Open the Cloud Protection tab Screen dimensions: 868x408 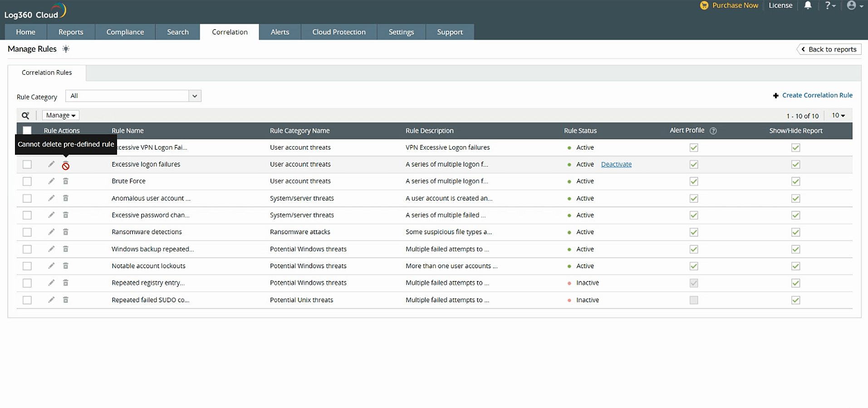(x=338, y=32)
